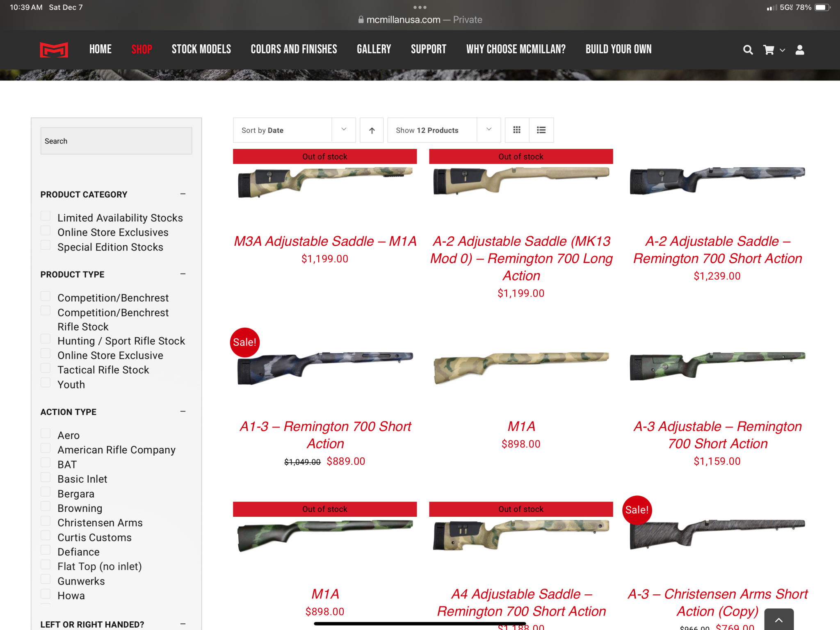
Task: Open M3A Adjustable Saddle – M1A product link
Action: pyautogui.click(x=325, y=241)
